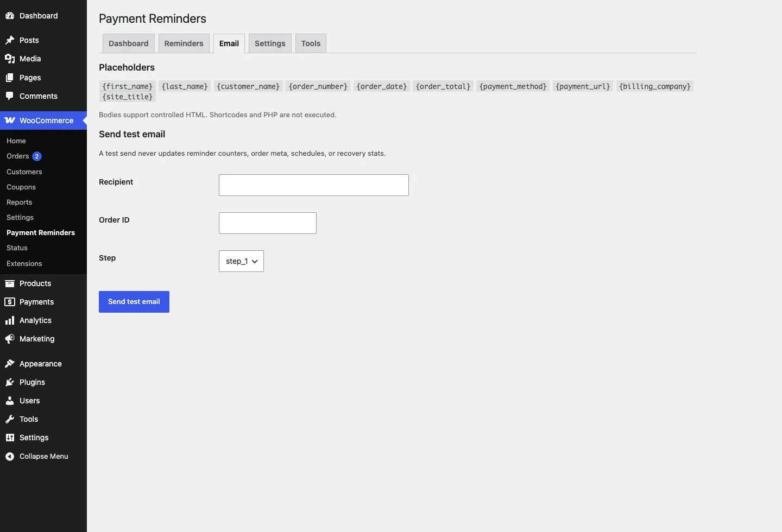The width and height of the screenshot is (782, 532).
Task: Click the WooCommerce logo icon
Action: pos(10,121)
